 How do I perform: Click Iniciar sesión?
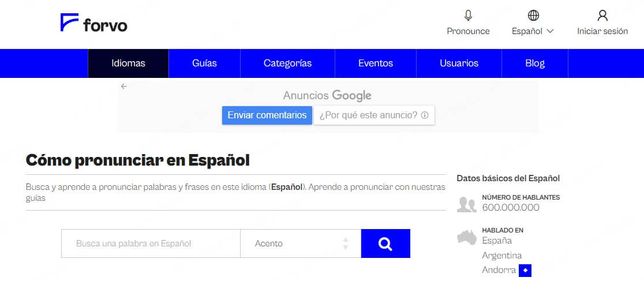pos(602,31)
